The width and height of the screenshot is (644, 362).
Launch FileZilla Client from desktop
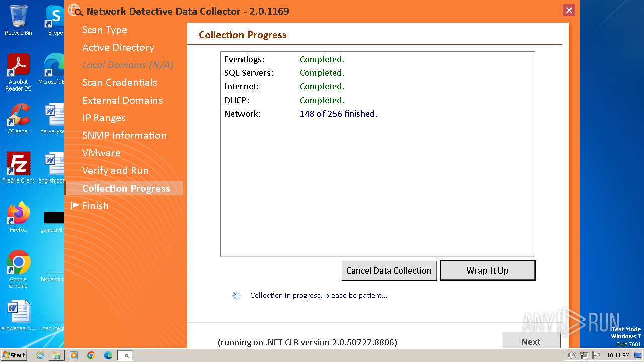[18, 168]
